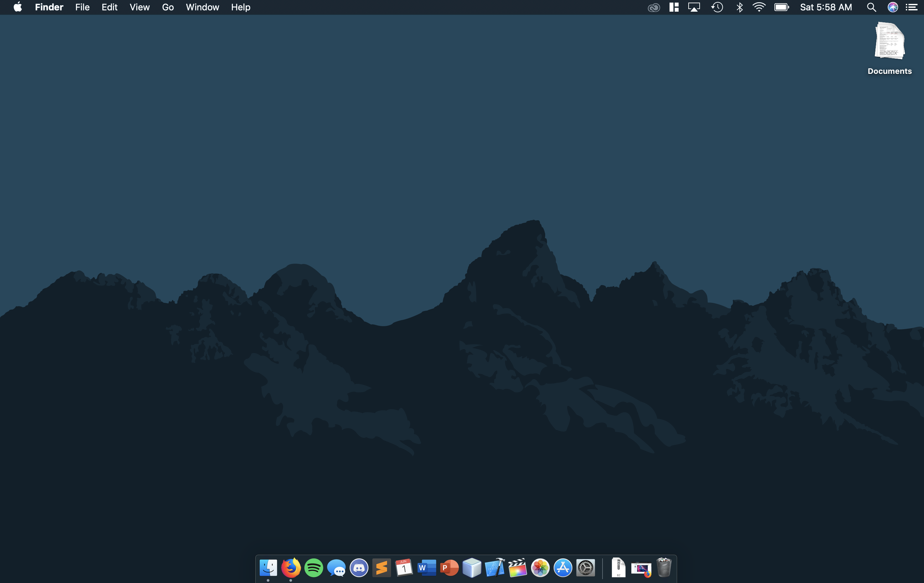Screen dimensions: 924x583
Task: Click the Bluetooth menu bar icon
Action: pos(739,7)
